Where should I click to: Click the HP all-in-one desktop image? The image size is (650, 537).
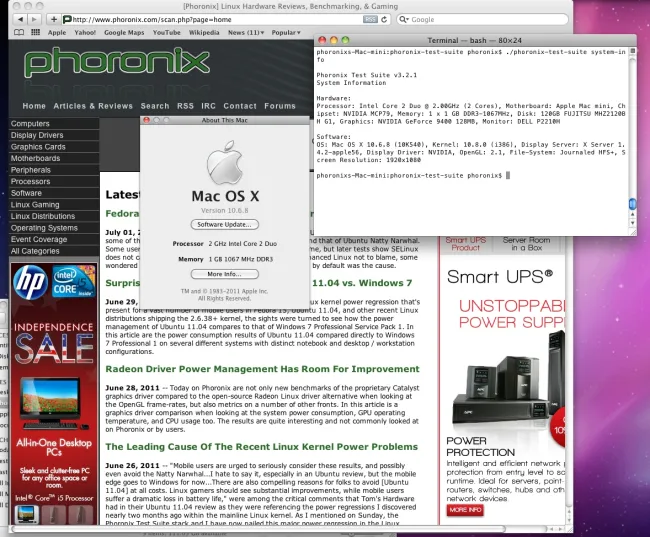point(52,403)
